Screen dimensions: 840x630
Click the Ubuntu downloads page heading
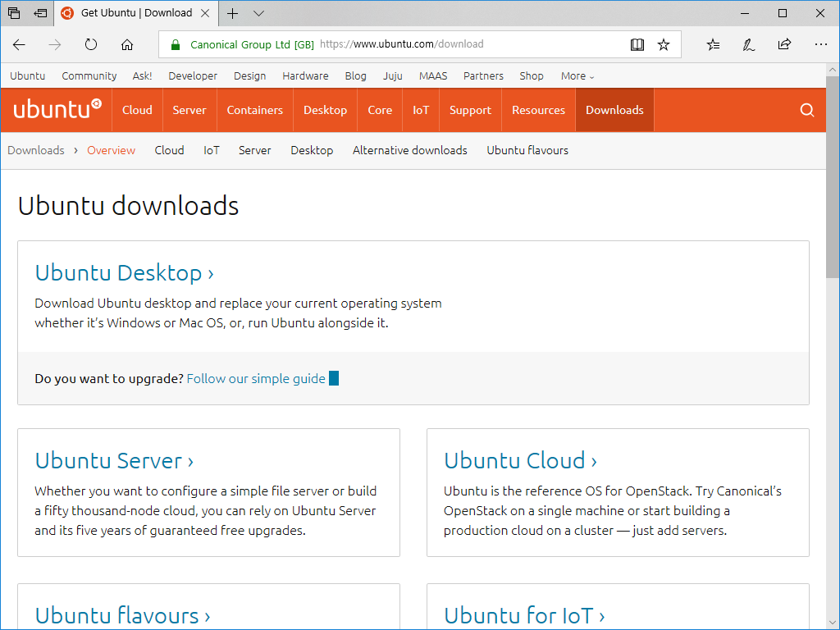(x=129, y=206)
